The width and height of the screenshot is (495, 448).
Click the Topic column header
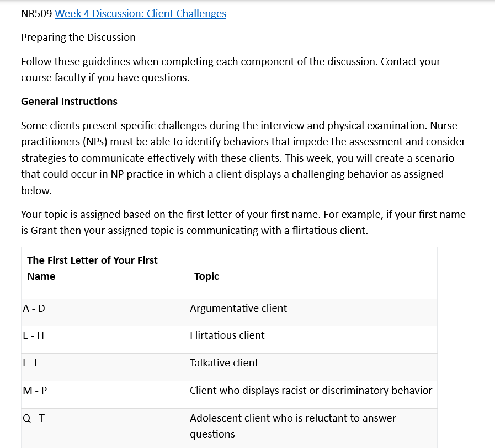206,276
